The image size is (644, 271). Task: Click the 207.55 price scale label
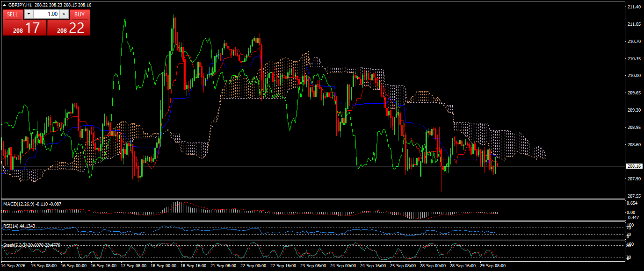point(634,196)
